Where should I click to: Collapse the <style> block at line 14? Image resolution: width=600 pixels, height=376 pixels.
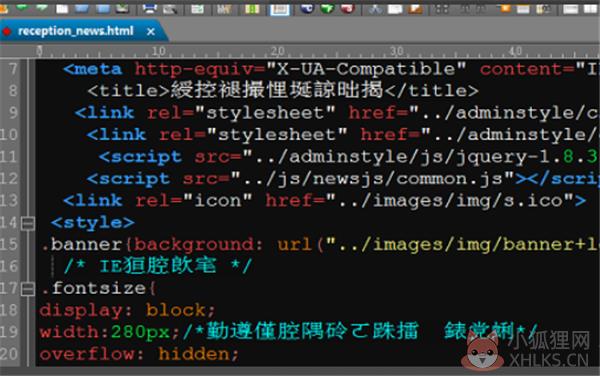(x=28, y=223)
